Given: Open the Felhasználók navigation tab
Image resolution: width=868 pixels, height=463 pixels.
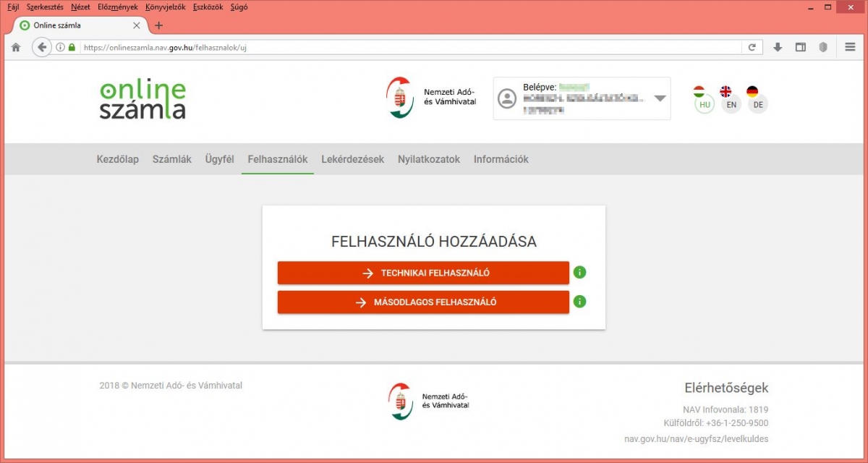Looking at the screenshot, I should tap(277, 159).
